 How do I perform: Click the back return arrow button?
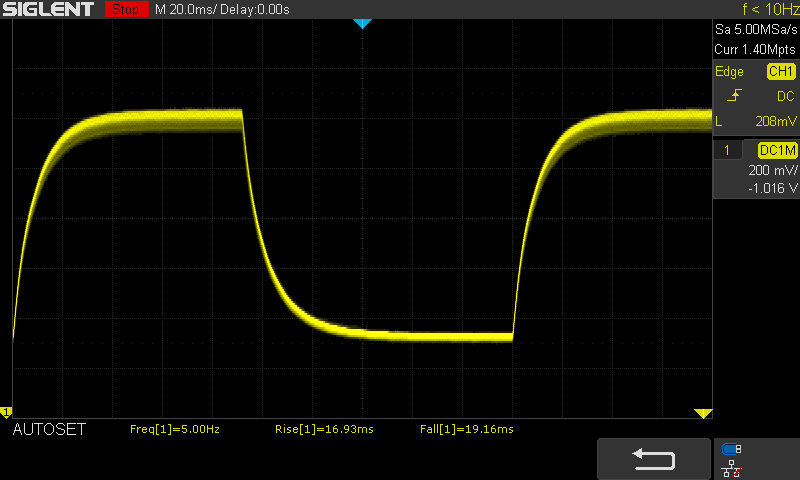654,459
